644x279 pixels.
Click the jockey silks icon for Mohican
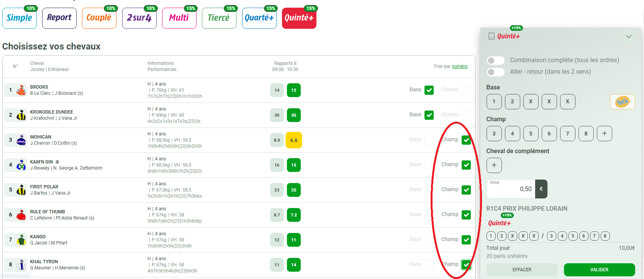point(21,140)
